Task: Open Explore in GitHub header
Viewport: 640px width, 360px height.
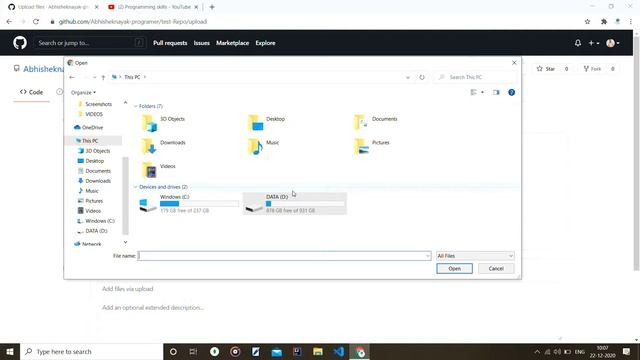Action: (265, 43)
